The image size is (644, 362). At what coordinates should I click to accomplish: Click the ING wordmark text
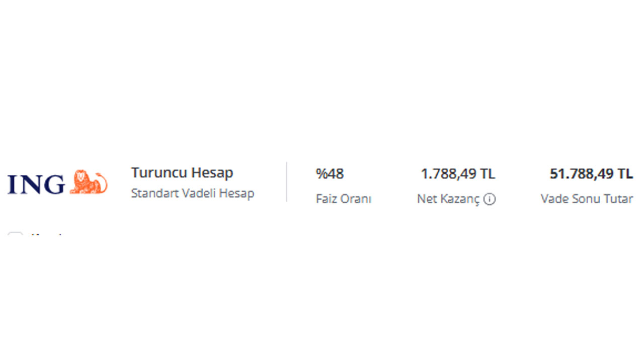36,185
